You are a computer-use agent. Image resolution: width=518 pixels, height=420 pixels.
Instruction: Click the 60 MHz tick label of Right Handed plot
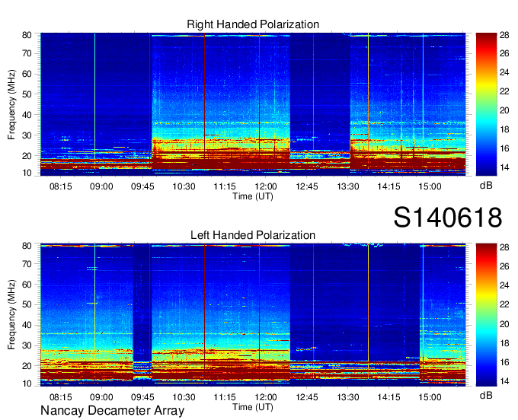click(x=27, y=74)
